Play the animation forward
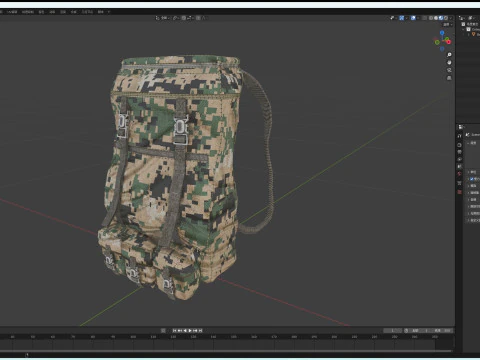The image size is (480, 360). [190, 331]
